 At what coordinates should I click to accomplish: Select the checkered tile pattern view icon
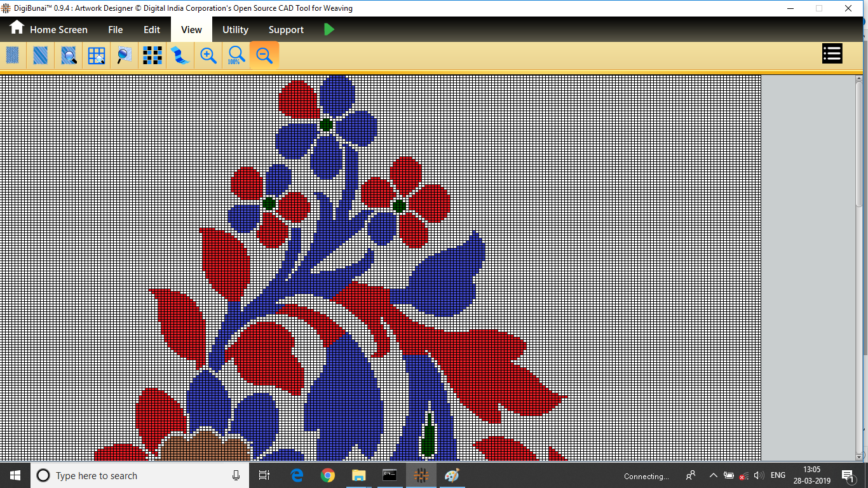[152, 55]
